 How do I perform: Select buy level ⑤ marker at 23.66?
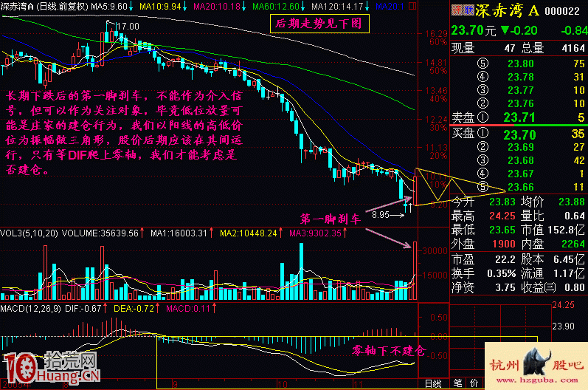tap(482, 187)
